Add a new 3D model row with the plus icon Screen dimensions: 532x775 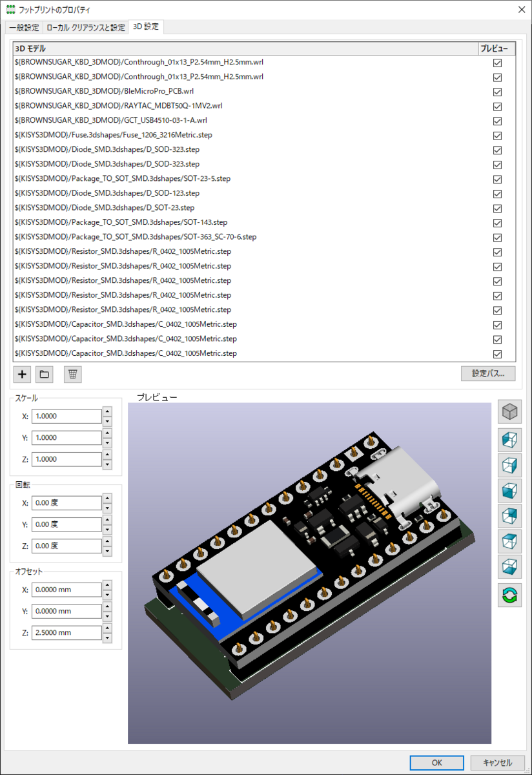21,374
